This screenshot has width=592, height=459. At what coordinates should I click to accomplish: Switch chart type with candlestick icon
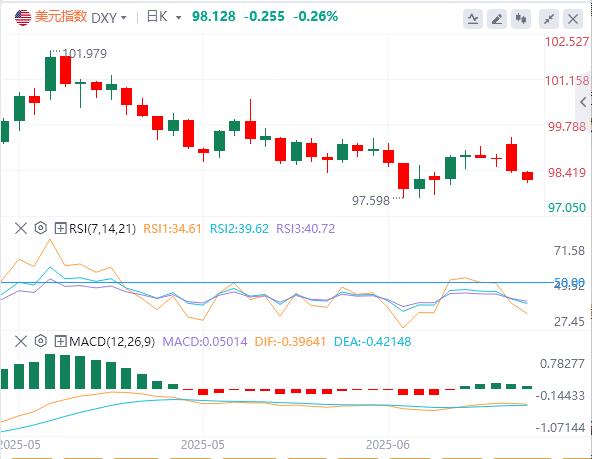pos(521,19)
